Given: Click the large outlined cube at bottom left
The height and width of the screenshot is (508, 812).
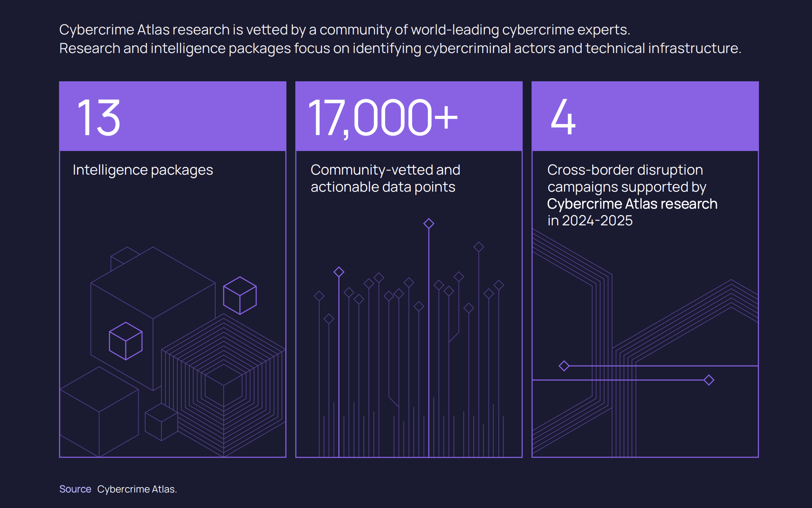Looking at the screenshot, I should pyautogui.click(x=99, y=412).
